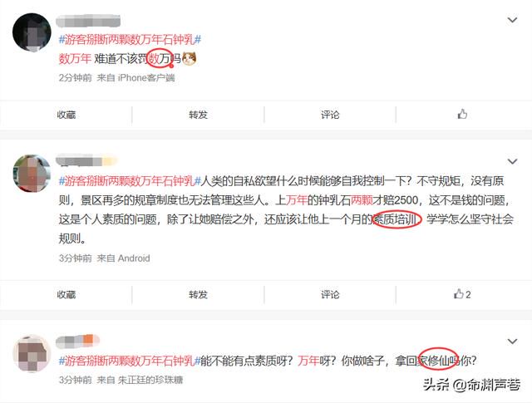Screen dimensions: 532x403
Task: Click 转发 under the first post
Action: [x=198, y=115]
